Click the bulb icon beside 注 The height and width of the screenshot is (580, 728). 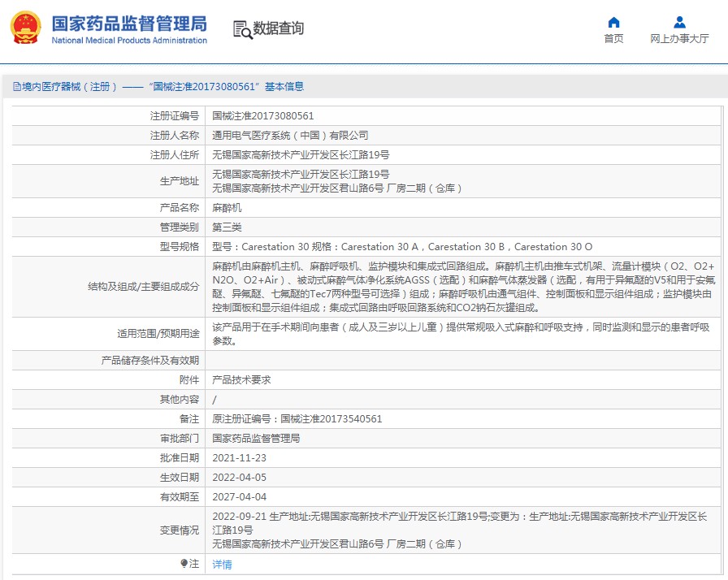(x=184, y=563)
